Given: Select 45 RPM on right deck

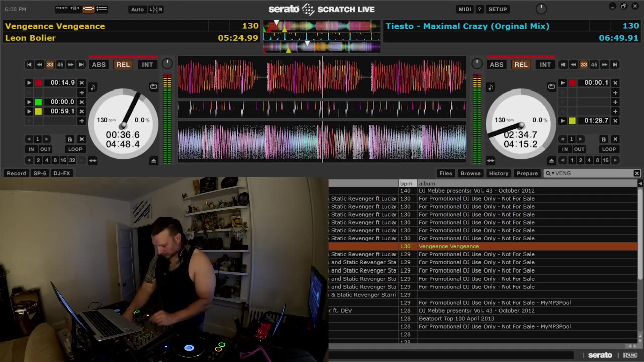Looking at the screenshot, I should coord(594,64).
